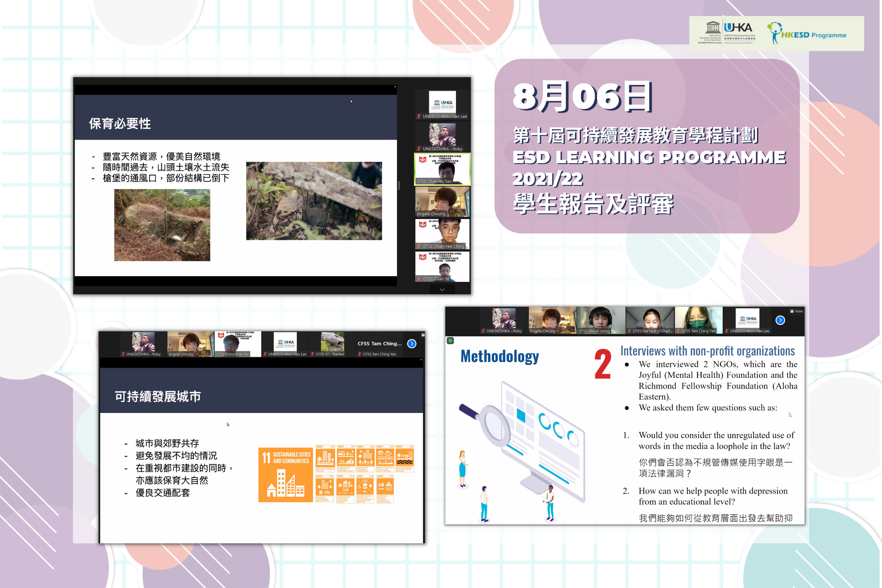Screen dimensions: 882x588
Task: Click SDG Target 11-C resilient building tile
Action: pos(385,489)
